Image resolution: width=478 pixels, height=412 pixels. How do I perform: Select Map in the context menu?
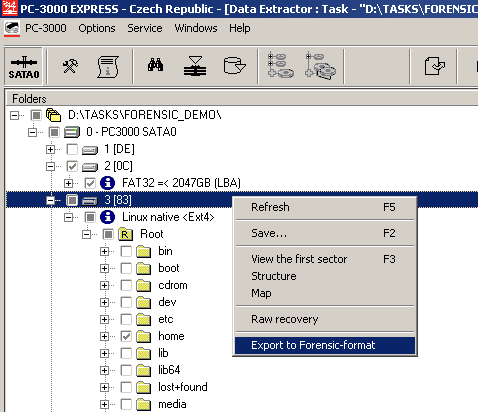point(325,293)
